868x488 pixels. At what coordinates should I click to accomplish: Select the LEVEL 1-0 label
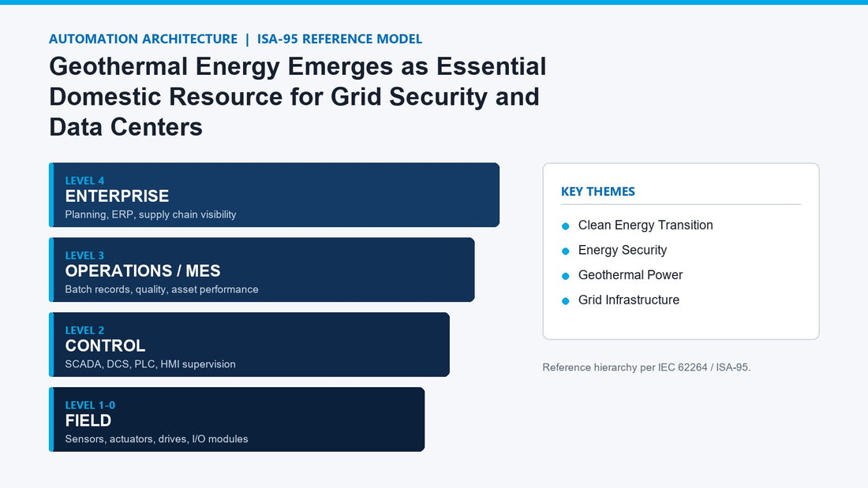pyautogui.click(x=90, y=405)
